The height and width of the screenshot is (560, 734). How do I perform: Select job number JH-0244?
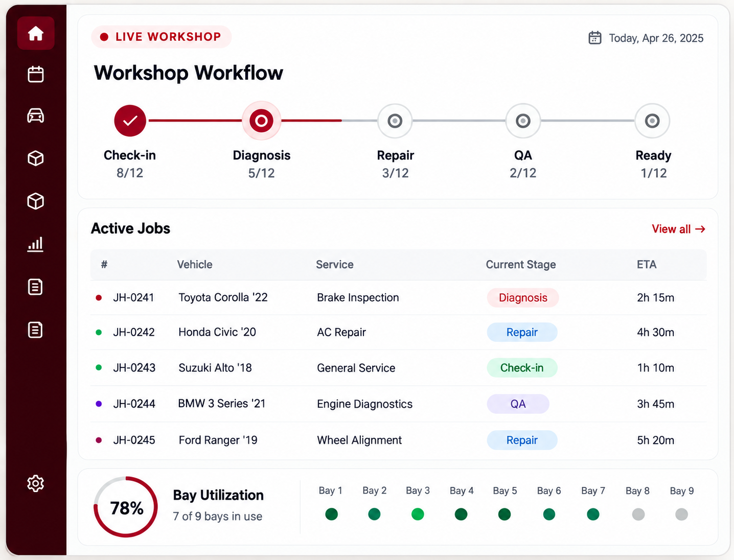point(134,404)
